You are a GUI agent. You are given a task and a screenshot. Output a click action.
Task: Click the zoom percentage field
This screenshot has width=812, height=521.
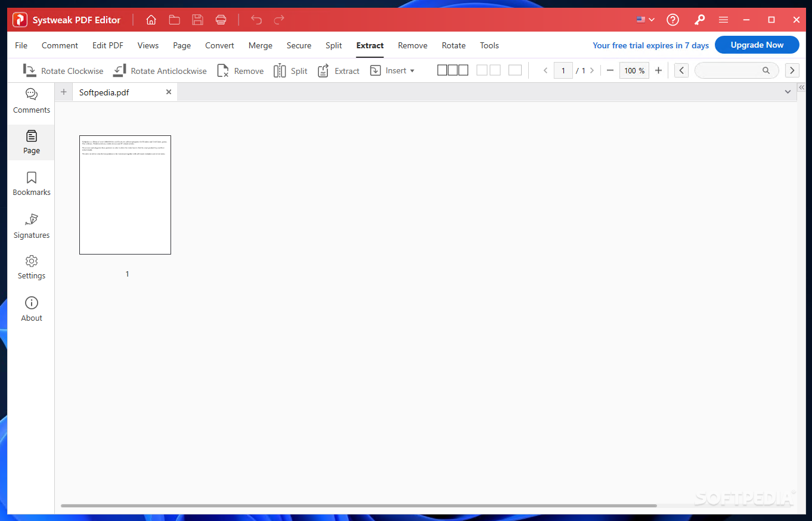(x=634, y=70)
